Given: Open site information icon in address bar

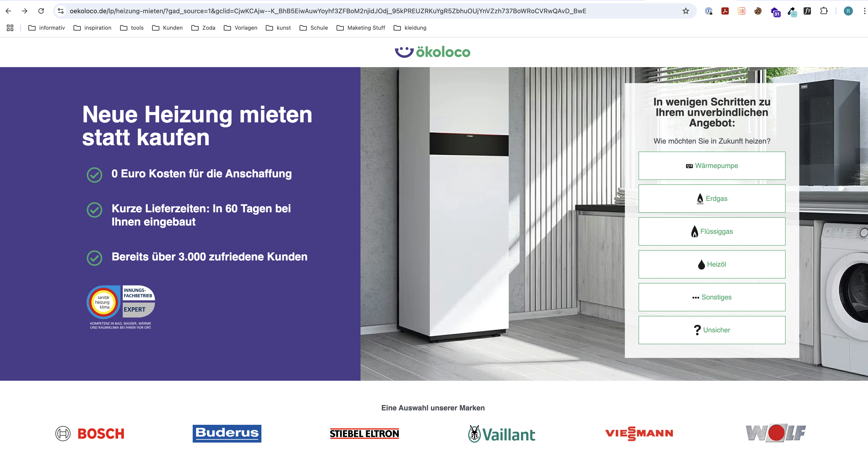Looking at the screenshot, I should 61,11.
